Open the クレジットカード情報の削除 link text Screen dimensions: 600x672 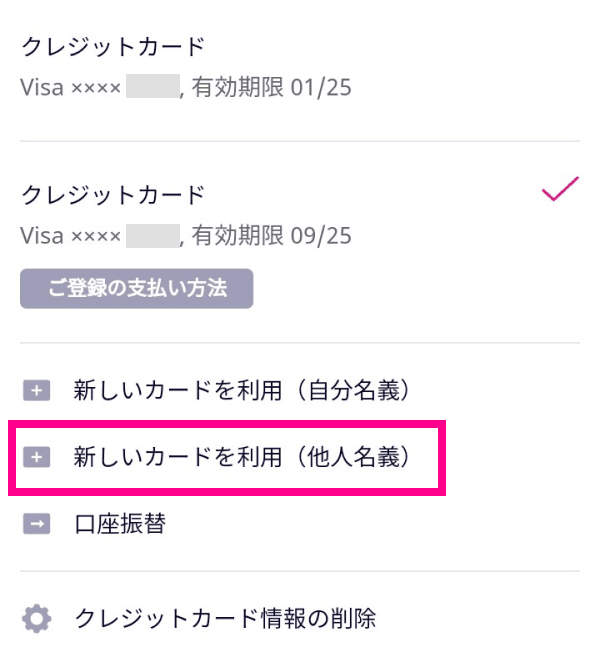tap(225, 619)
